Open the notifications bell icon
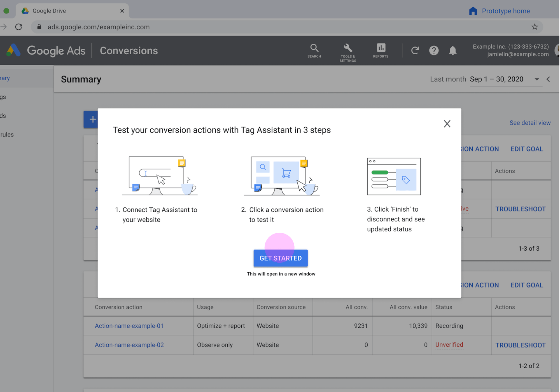The image size is (560, 392). (x=453, y=51)
